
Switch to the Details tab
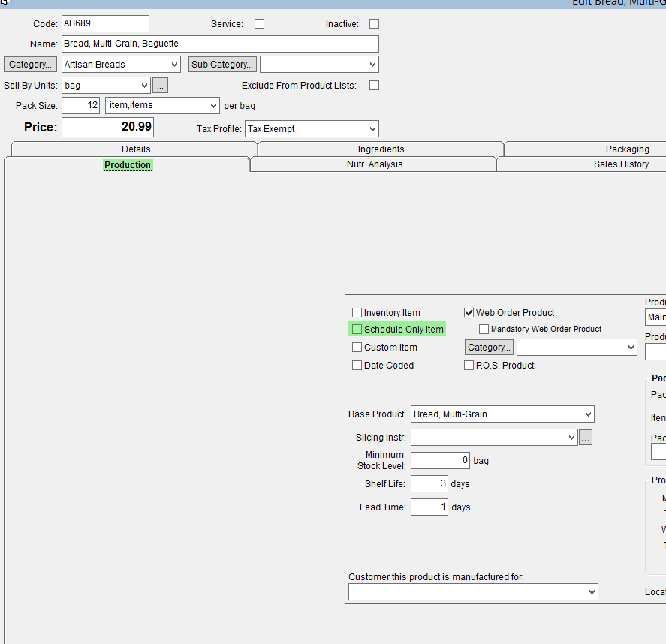click(135, 149)
